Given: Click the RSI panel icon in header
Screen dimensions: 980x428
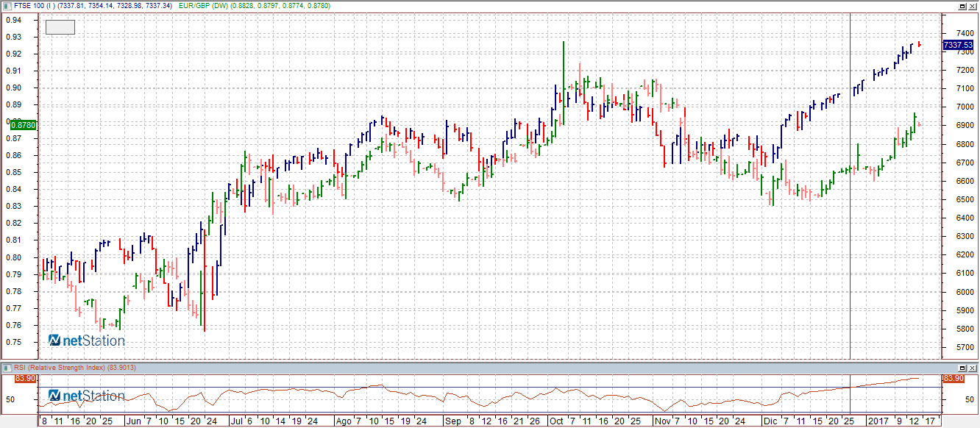Looking at the screenshot, I should (7, 367).
